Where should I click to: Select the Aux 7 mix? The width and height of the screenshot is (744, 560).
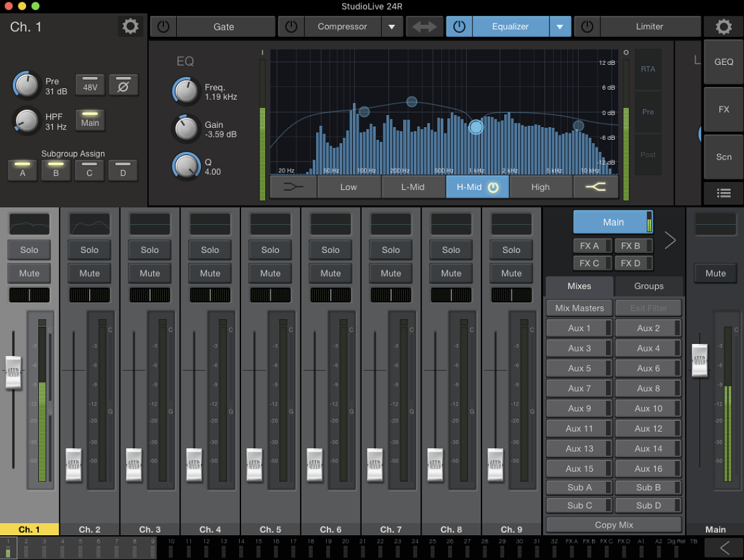[x=579, y=388]
